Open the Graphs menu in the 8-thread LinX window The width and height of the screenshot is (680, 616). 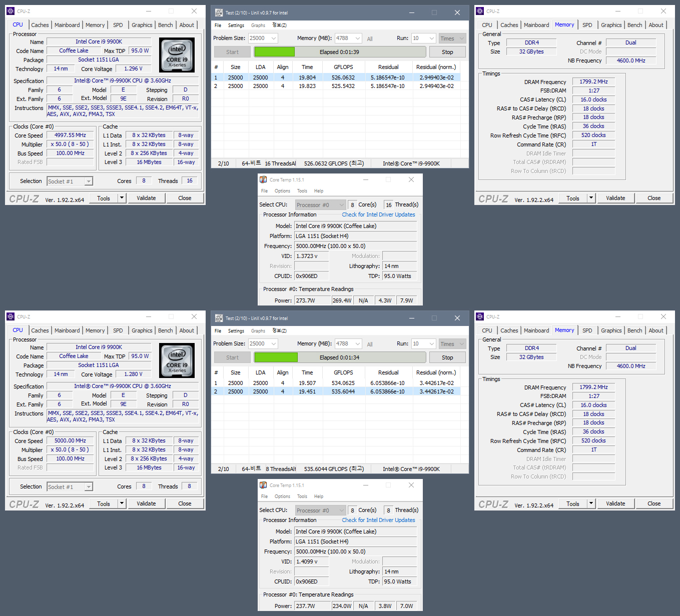258,331
